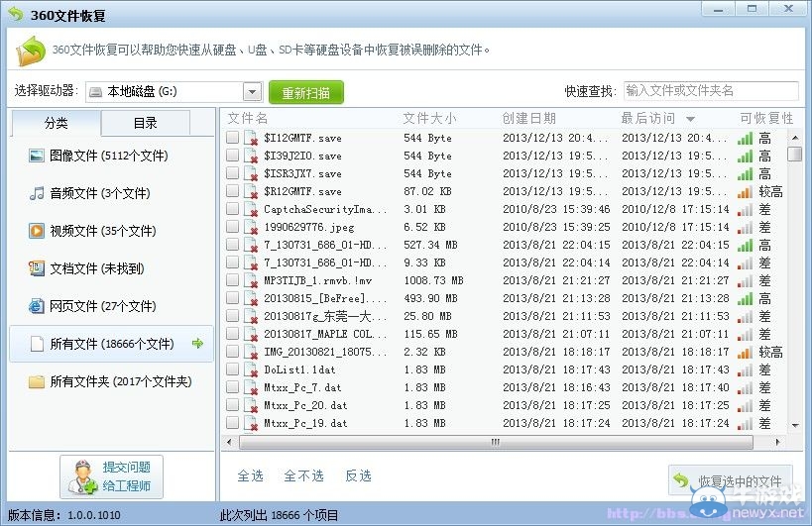Select the audio files music note icon
812x526 pixels.
[x=37, y=193]
